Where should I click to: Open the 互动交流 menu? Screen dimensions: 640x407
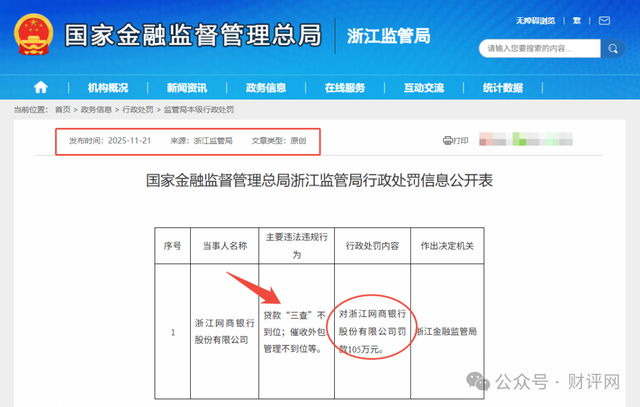coord(424,88)
